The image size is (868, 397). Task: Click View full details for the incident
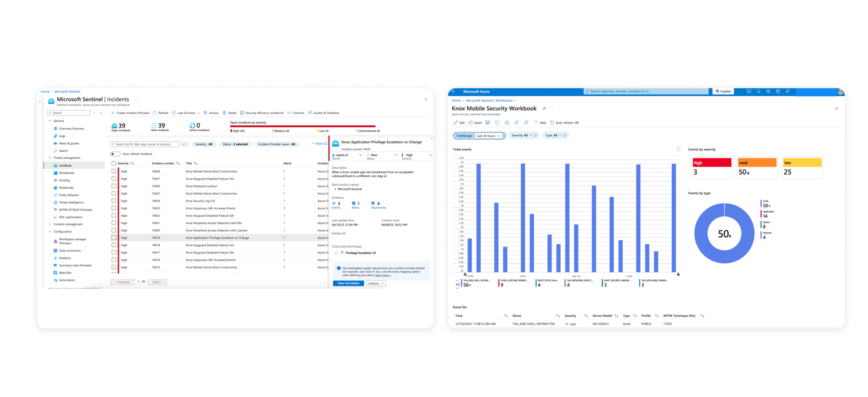(348, 283)
